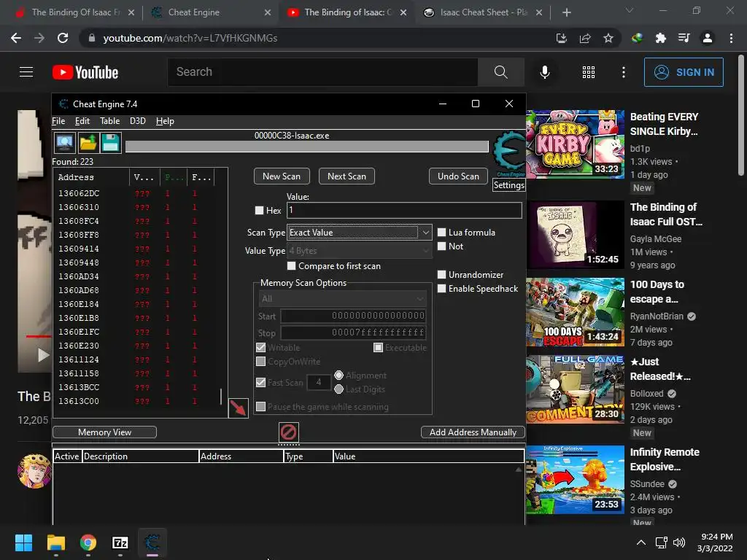This screenshot has height=560, width=747.
Task: Click the taskbar volume speaker icon
Action: [679, 542]
